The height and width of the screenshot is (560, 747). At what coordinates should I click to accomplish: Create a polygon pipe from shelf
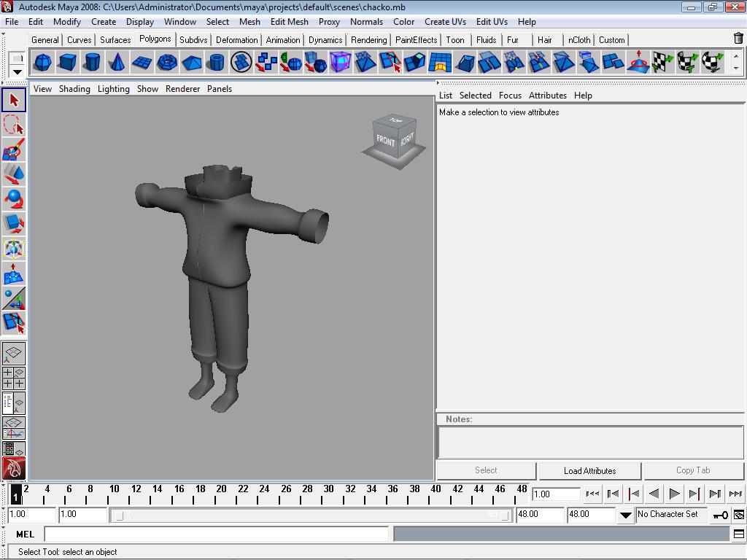pos(216,63)
